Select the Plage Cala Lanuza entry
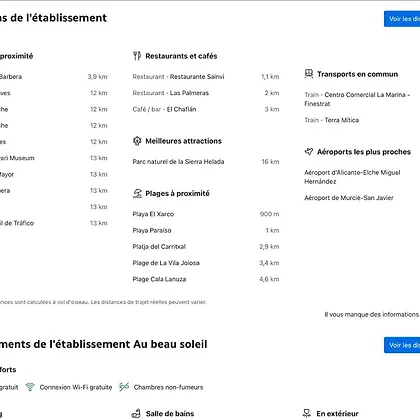Screen dimensions: 420x420 (206, 279)
